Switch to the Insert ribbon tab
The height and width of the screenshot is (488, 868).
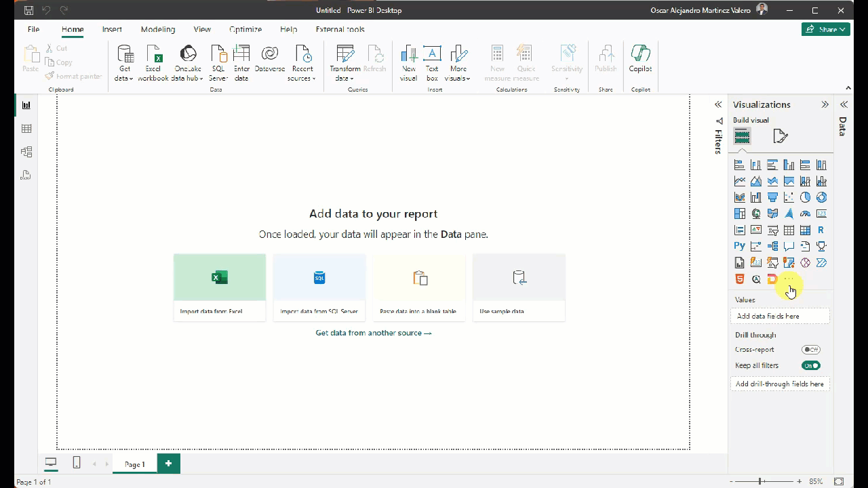pos(112,29)
